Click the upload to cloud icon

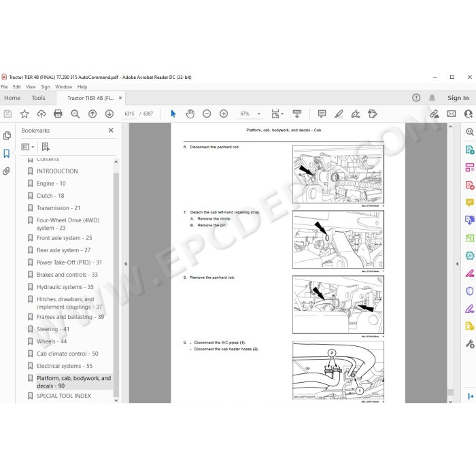point(41,114)
